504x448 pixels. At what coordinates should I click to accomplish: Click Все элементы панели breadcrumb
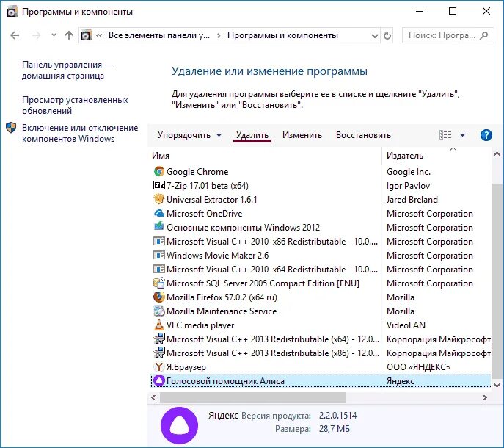tap(159, 35)
